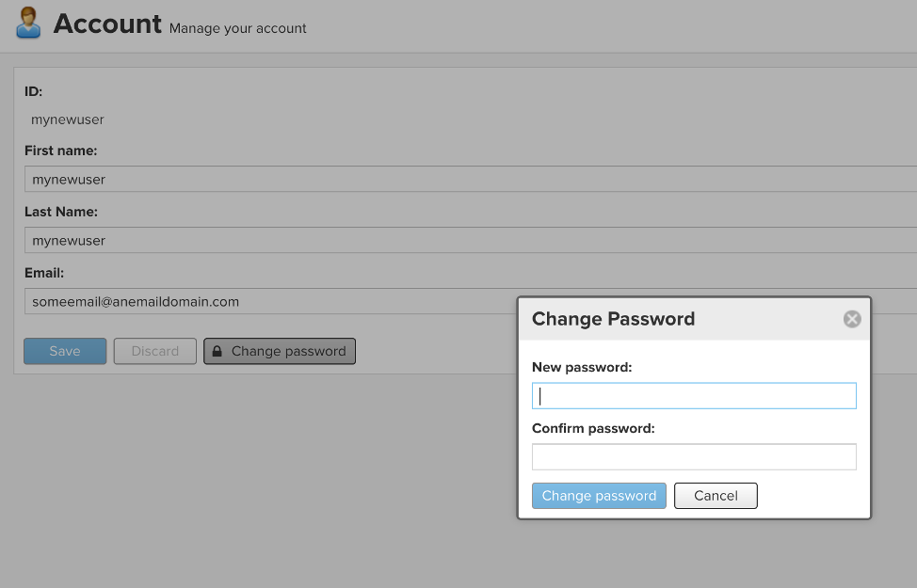
Task: Close the Change Password dialog with X
Action: (852, 319)
